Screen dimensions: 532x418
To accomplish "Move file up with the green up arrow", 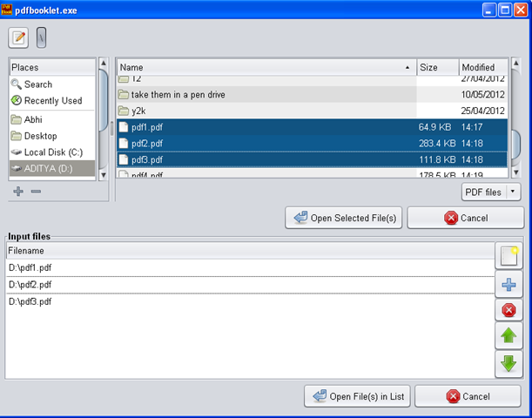I will point(509,335).
